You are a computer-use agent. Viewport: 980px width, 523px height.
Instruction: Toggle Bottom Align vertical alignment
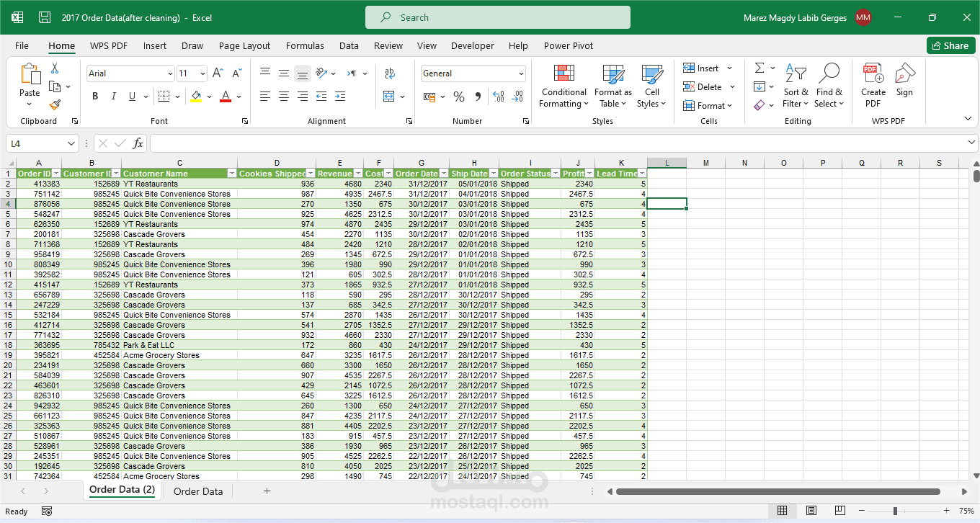coord(303,73)
